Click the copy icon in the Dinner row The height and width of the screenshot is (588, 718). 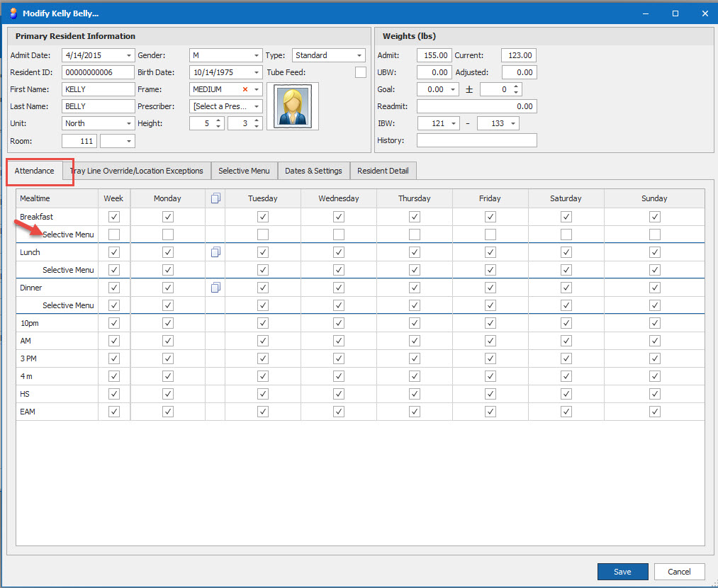[x=215, y=288]
